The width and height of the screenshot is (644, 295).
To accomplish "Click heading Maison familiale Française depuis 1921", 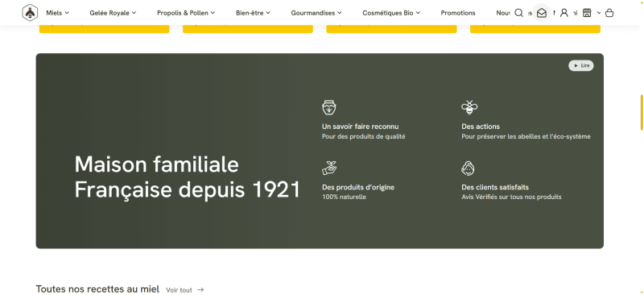I will tap(188, 177).
